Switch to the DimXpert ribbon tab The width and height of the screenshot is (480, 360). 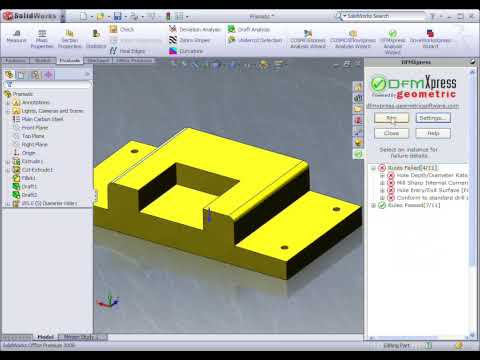pos(98,60)
